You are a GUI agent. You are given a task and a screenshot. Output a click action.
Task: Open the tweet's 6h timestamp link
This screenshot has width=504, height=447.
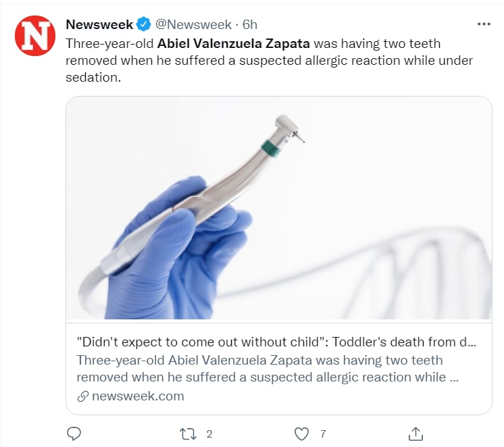[249, 25]
